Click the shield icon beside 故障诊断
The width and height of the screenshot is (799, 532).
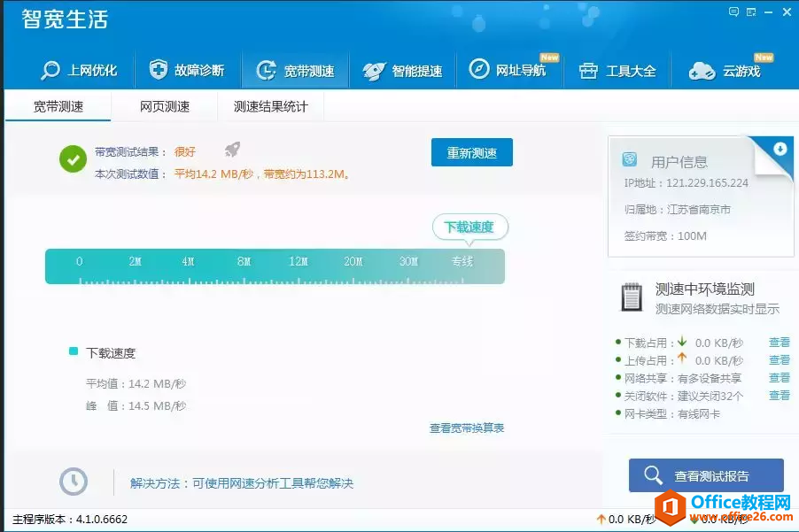click(159, 69)
